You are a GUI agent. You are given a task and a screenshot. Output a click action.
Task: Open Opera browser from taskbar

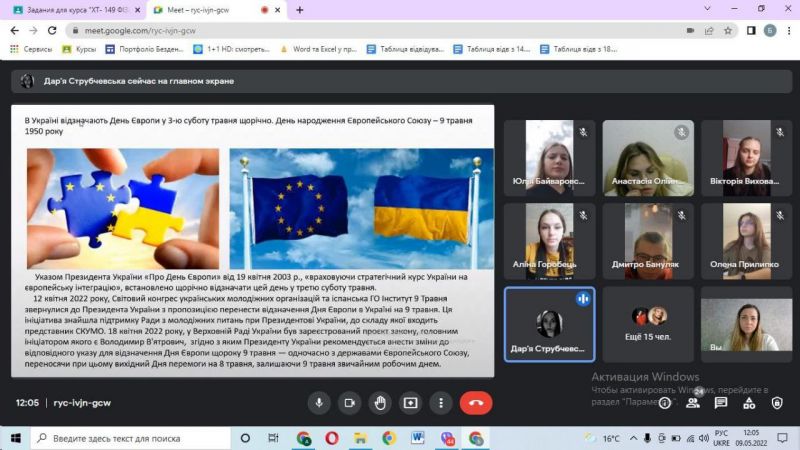[332, 438]
